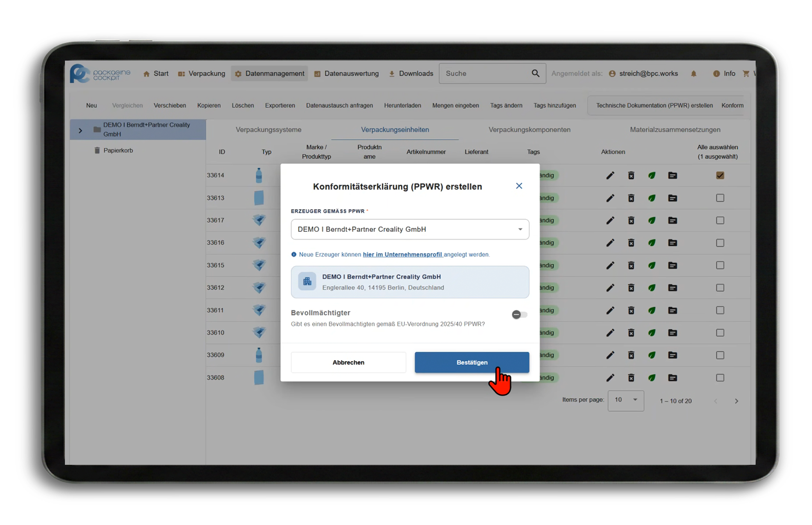Open the Erzeuger gemäß PPWR dropdown
Image resolution: width=812 pixels, height=525 pixels.
click(410, 229)
